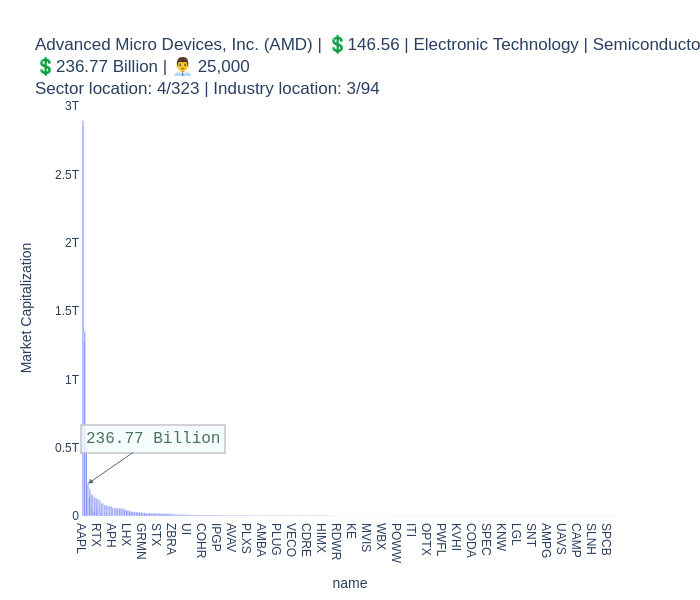Click the UAVS axis tick label
This screenshot has height=600, width=700.
click(561, 539)
